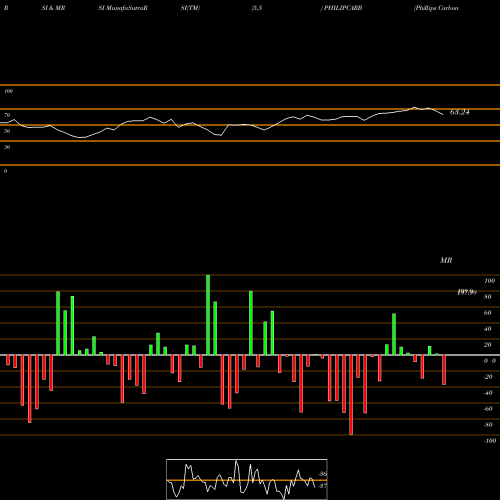The width and height of the screenshot is (500, 500).
Task: Click the tallest green bar in MR chart
Action: 208,315
